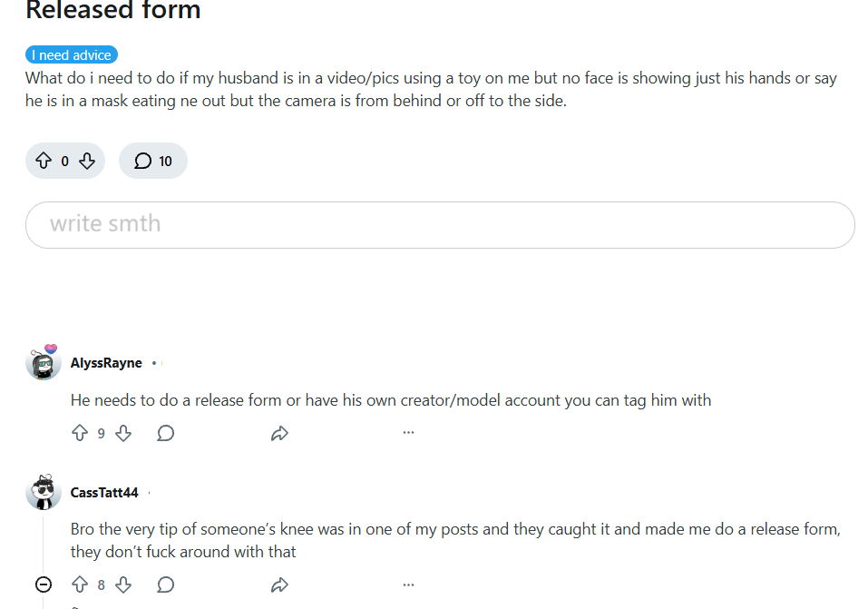The height and width of the screenshot is (609, 868).
Task: Open AlyssRayne's avatar
Action: (x=43, y=363)
